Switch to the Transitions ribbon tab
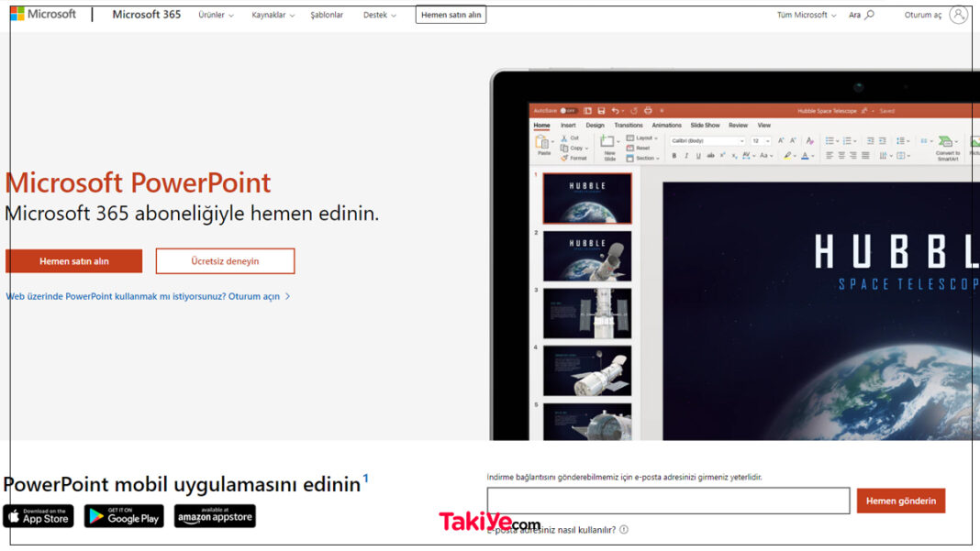980x551 pixels. [629, 126]
